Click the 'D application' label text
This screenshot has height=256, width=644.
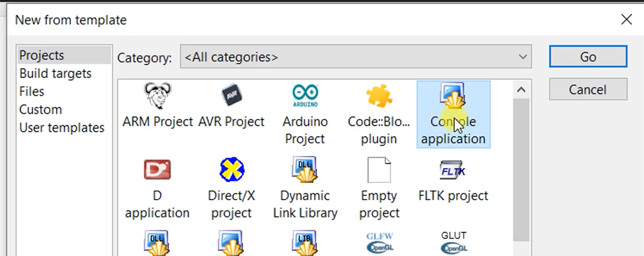pyautogui.click(x=157, y=204)
